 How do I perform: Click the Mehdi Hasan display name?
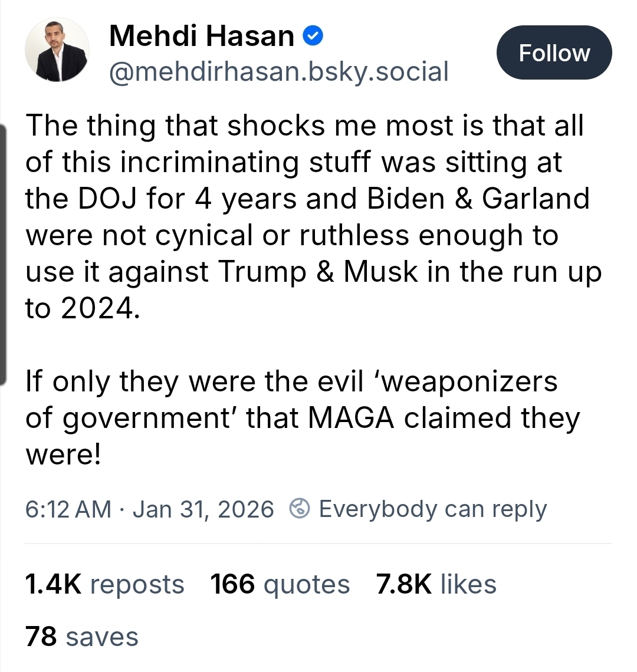(x=202, y=37)
